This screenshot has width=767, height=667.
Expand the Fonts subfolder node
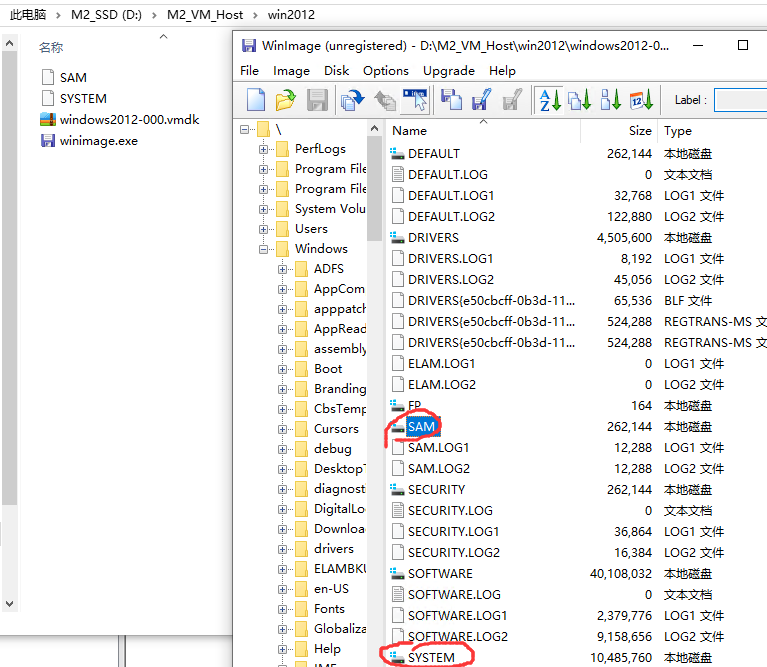(282, 609)
